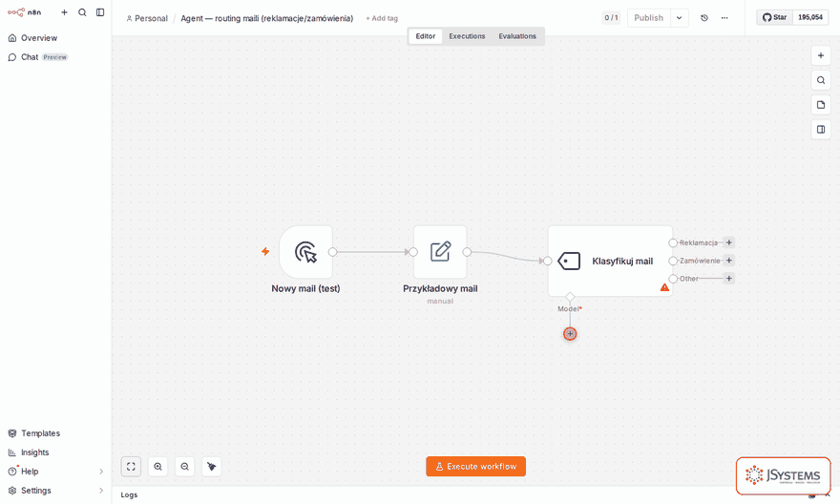Screen dimensions: 840x504
Task: Click the 195,054 star count
Action: coord(810,17)
